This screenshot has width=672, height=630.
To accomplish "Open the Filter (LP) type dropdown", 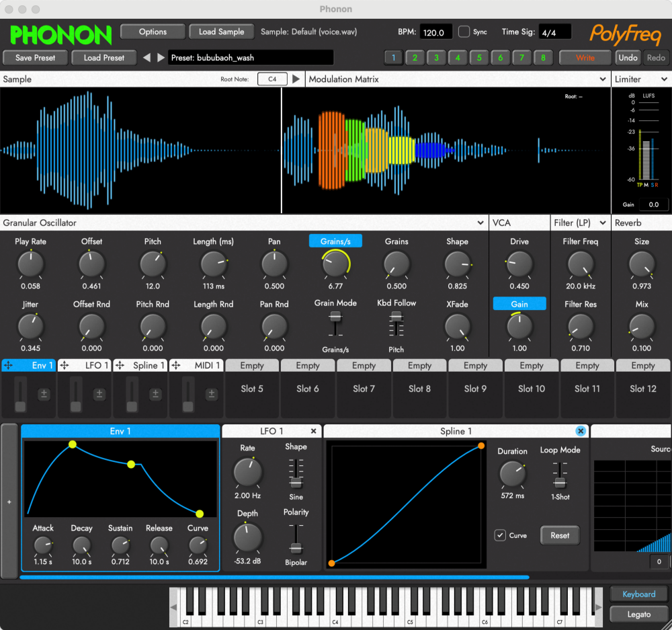I will (x=603, y=223).
